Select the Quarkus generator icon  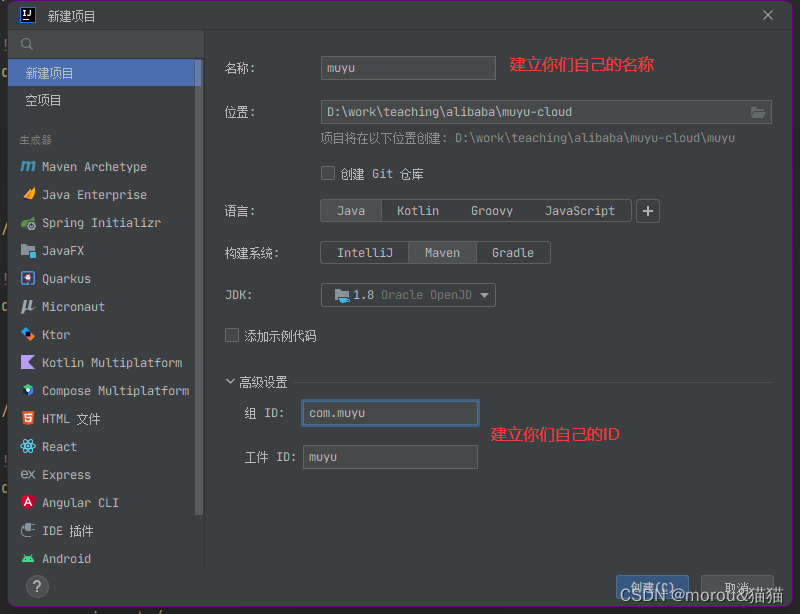point(28,278)
